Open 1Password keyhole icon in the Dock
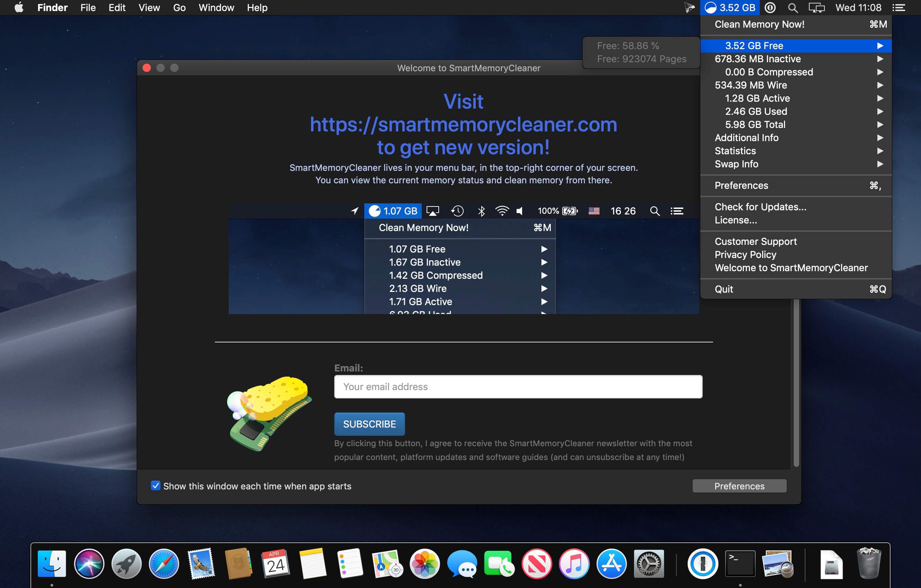Screen dimensions: 921x588 click(703, 563)
